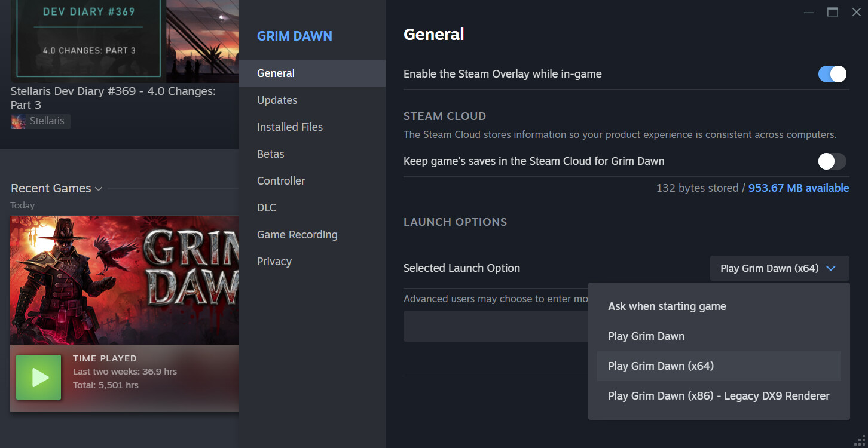Image resolution: width=868 pixels, height=448 pixels.
Task: Choose 'Ask when starting game' option
Action: tap(667, 306)
